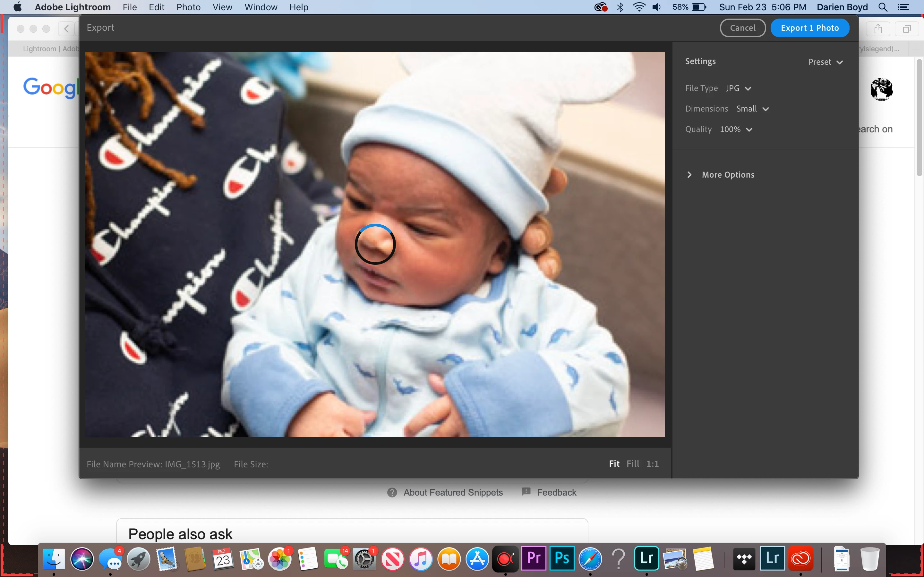Click the Export 1 Photo button
This screenshot has height=577, width=924.
pyautogui.click(x=809, y=28)
